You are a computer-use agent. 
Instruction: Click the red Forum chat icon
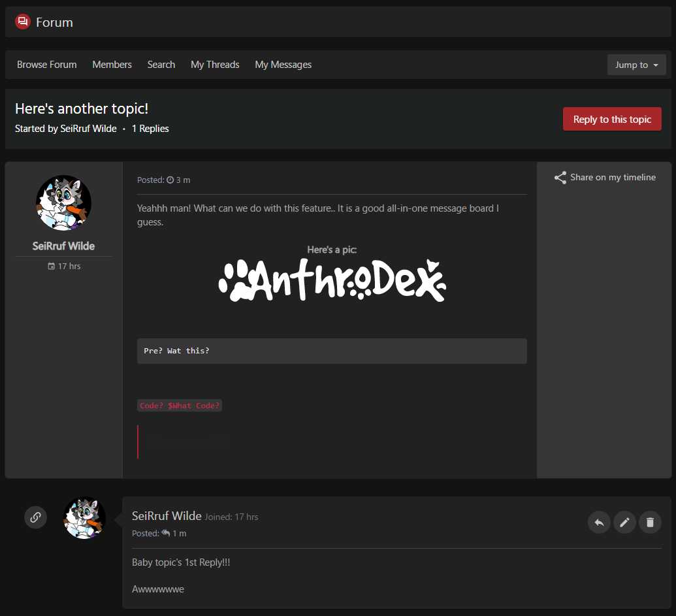23,22
